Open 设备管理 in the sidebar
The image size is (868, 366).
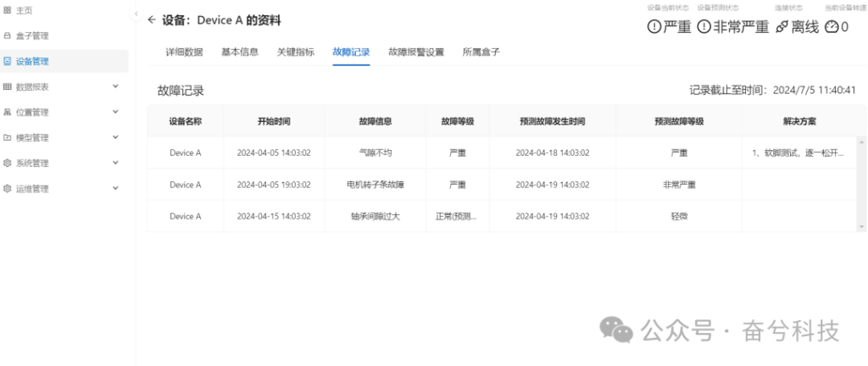(x=32, y=61)
